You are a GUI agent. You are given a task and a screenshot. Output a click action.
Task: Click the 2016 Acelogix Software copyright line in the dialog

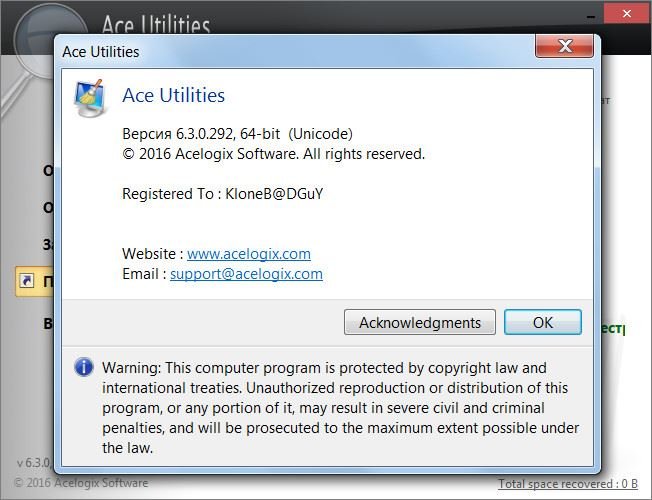(x=273, y=154)
